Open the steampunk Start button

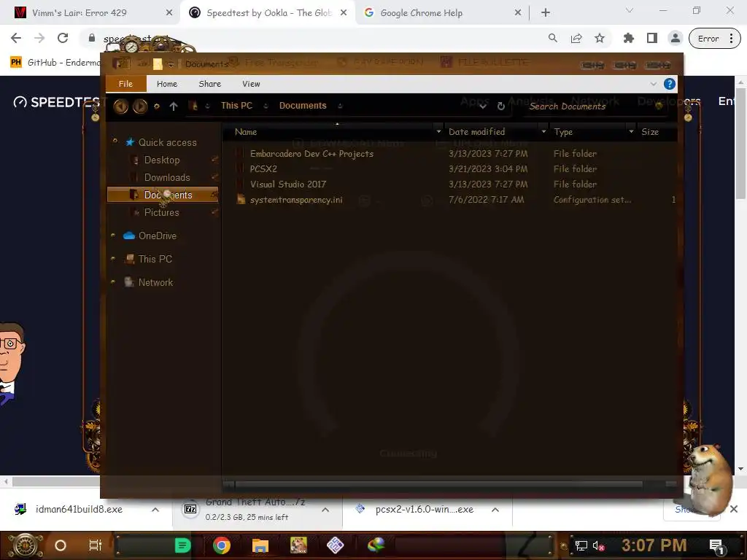[x=25, y=545]
